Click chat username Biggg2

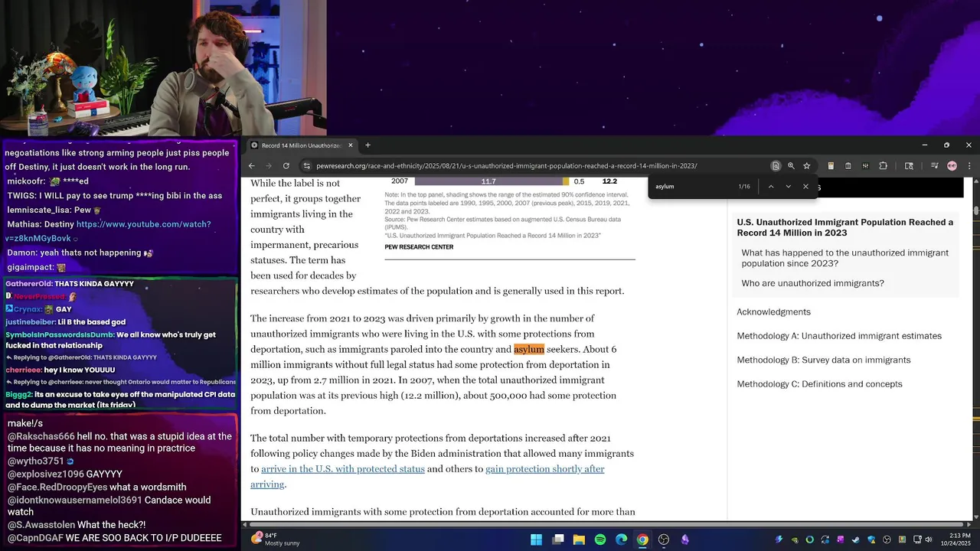pos(18,395)
